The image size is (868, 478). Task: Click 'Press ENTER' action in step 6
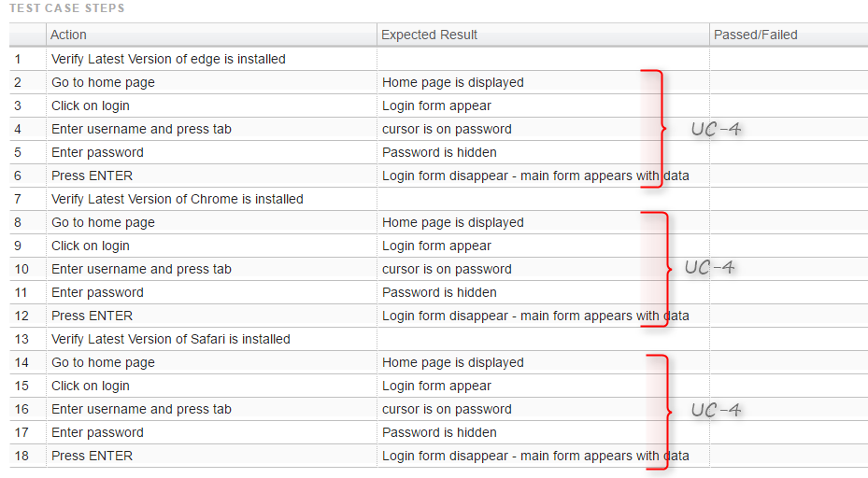[92, 176]
